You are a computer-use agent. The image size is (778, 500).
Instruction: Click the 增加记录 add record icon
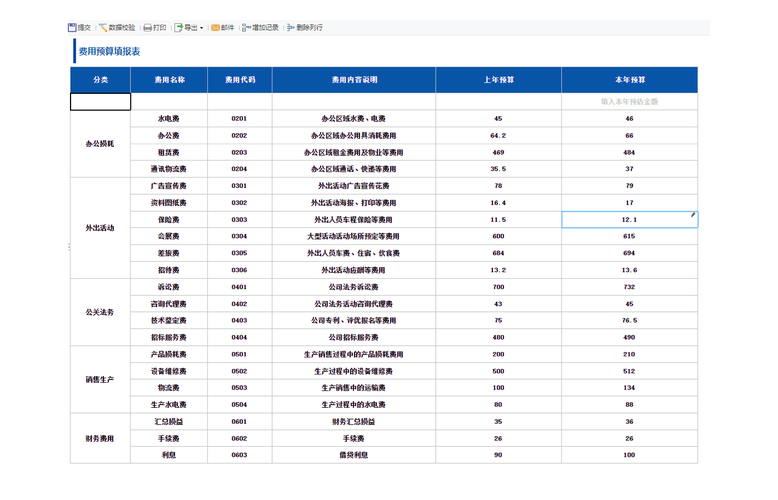(246, 28)
